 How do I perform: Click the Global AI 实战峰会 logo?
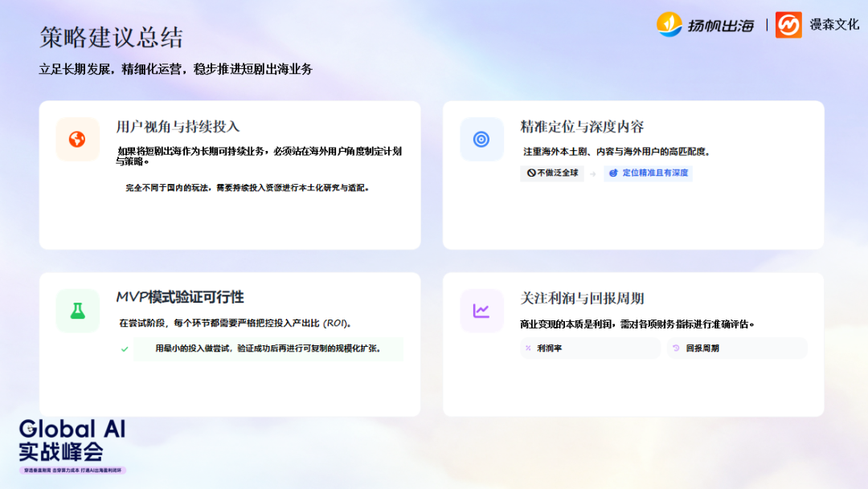point(72,441)
